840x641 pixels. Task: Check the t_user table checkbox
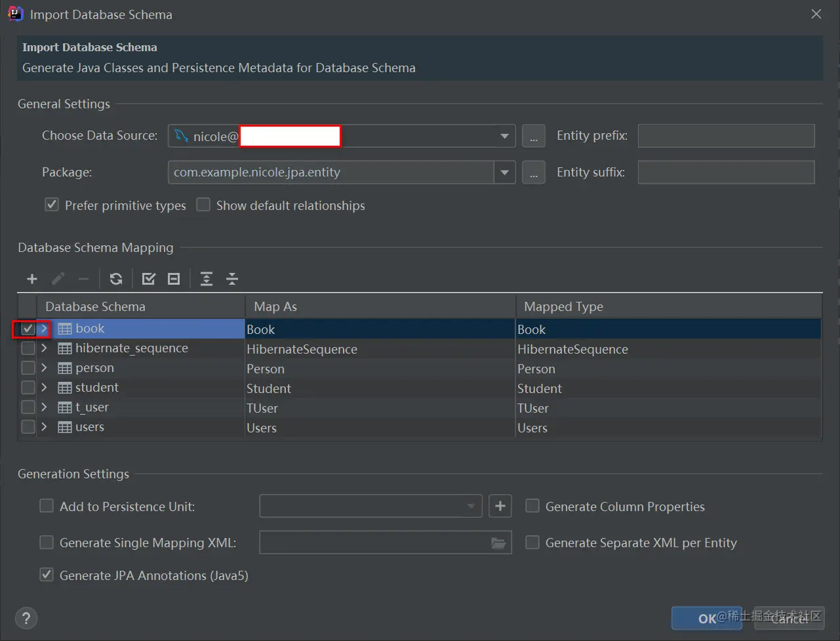click(28, 407)
